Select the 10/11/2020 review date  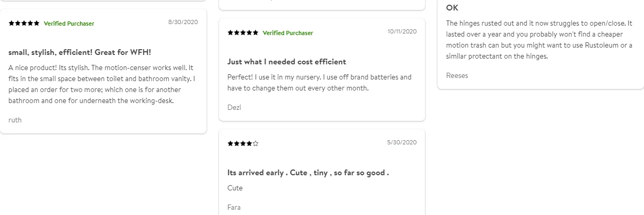point(402,31)
